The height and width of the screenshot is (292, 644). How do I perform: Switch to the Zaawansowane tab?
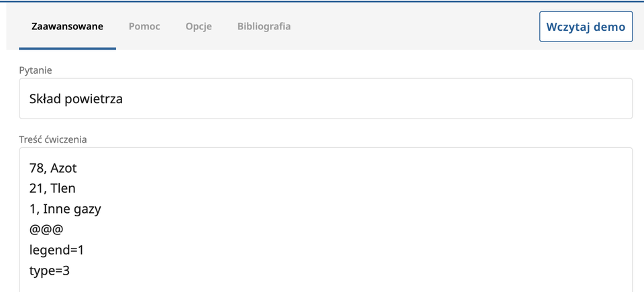coord(67,27)
